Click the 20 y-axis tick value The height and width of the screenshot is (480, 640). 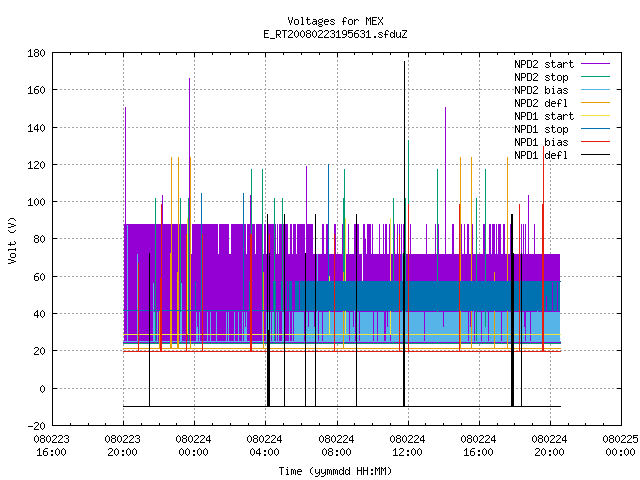pyautogui.click(x=39, y=351)
